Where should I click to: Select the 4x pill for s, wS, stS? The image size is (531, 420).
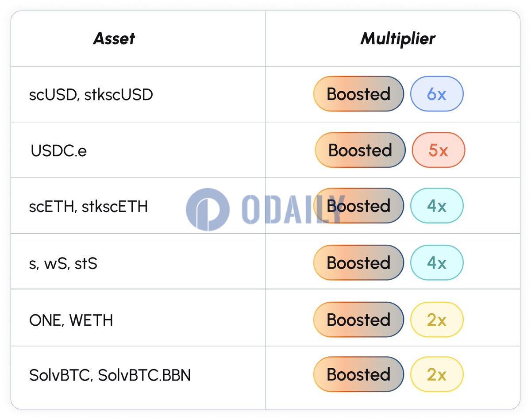click(437, 262)
